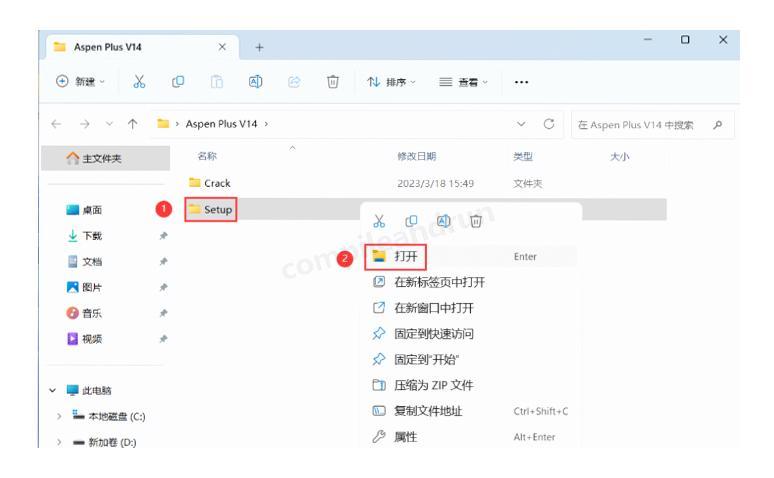The width and height of the screenshot is (774, 478).
Task: Open Downloads (下载) in sidebar
Action: 84,236
